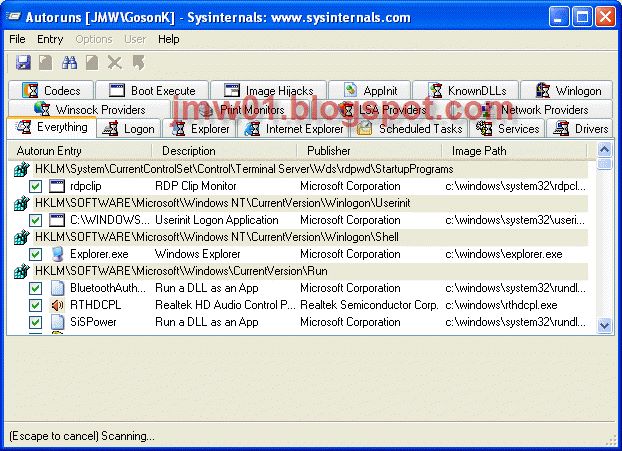
Task: Sort by Description column header
Action: coord(224,151)
